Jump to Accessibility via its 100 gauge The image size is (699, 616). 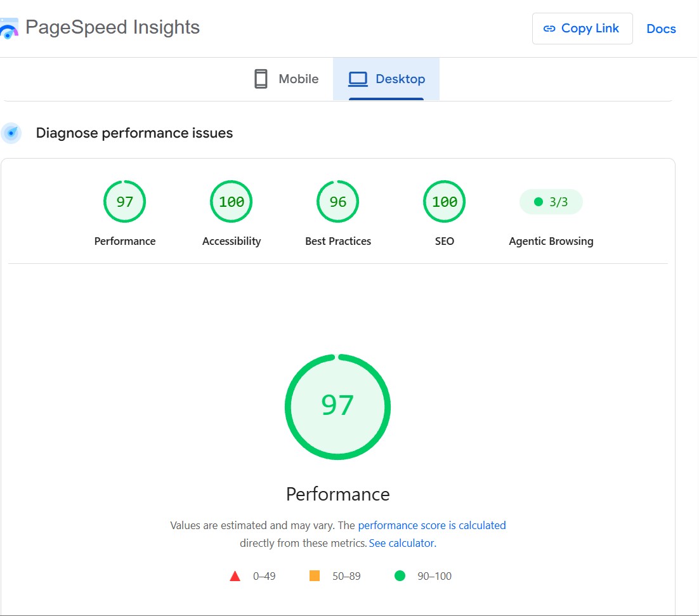tap(232, 202)
